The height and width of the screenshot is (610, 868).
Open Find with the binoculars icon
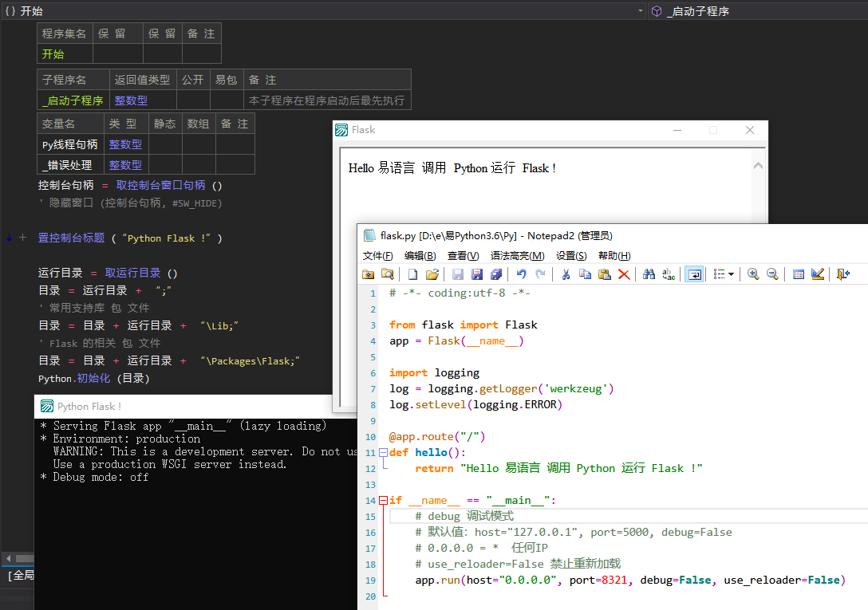[649, 274]
